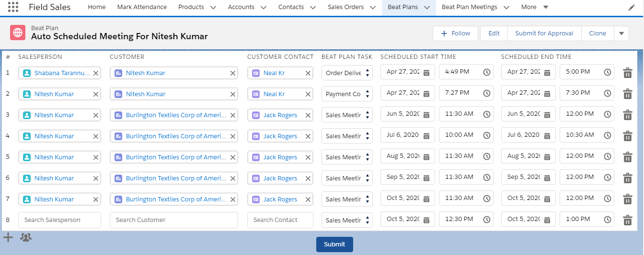
Task: Delete row 8 with trash icon
Action: tap(627, 220)
